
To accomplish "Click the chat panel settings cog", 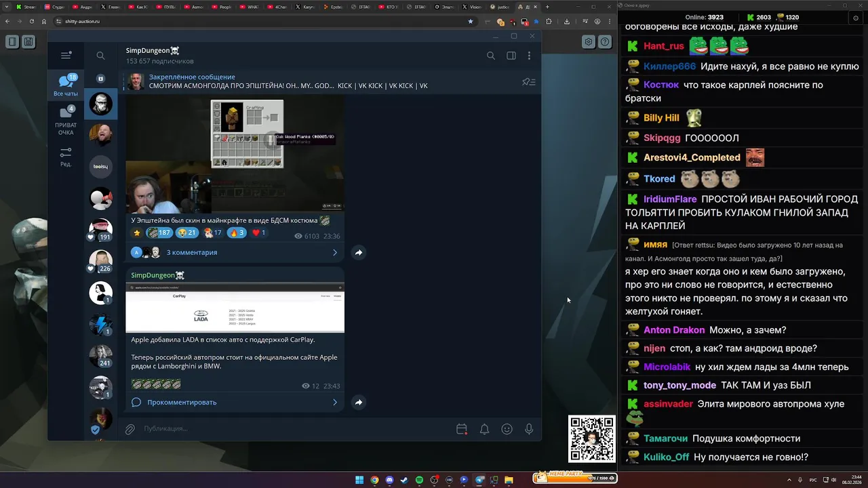I will (x=856, y=18).
